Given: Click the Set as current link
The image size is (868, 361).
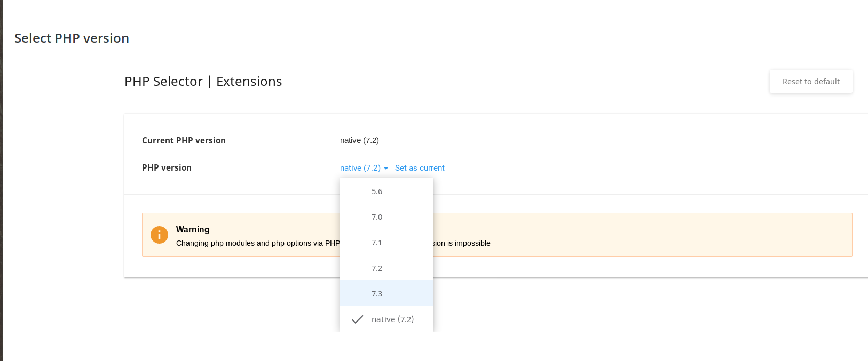Looking at the screenshot, I should click(x=420, y=167).
